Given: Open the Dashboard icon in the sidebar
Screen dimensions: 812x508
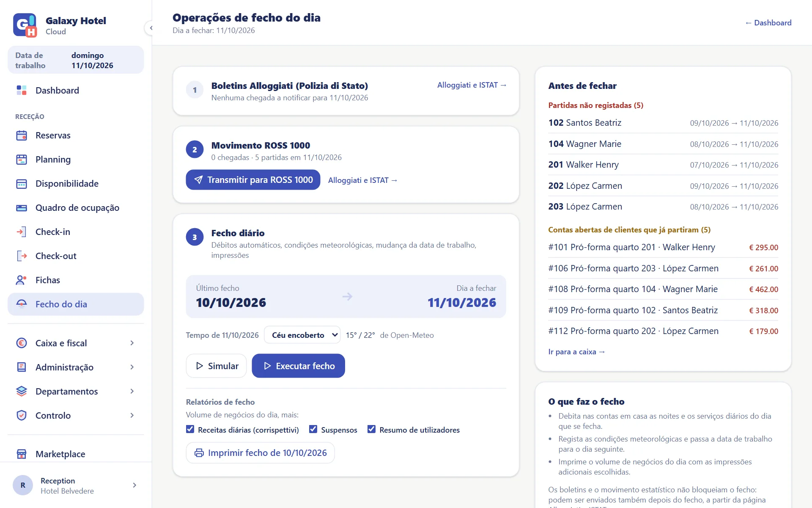Looking at the screenshot, I should (22, 90).
